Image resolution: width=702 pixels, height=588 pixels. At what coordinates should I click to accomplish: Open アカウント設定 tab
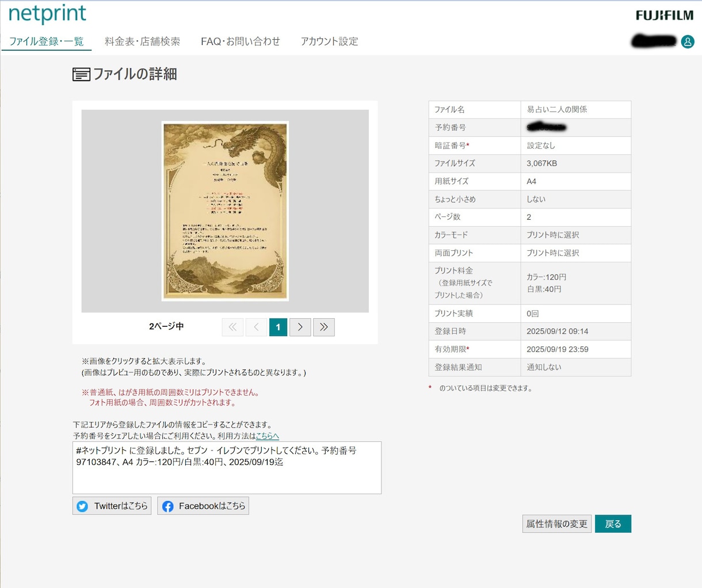pos(330,41)
